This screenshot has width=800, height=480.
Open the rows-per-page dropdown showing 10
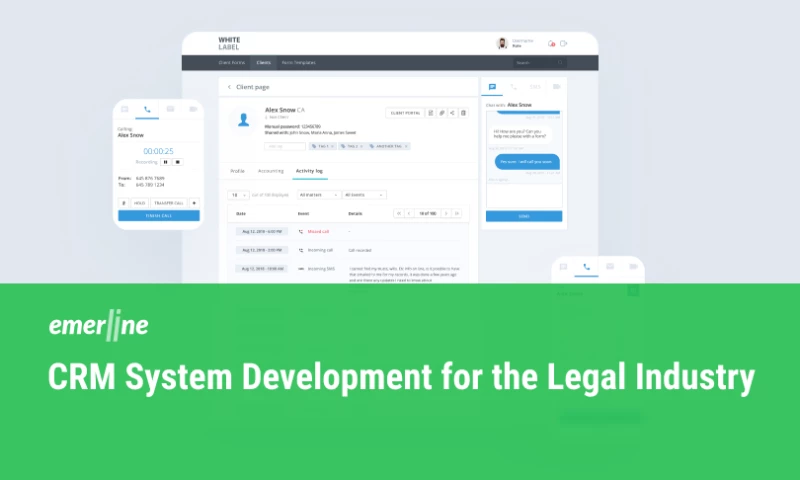click(x=238, y=195)
